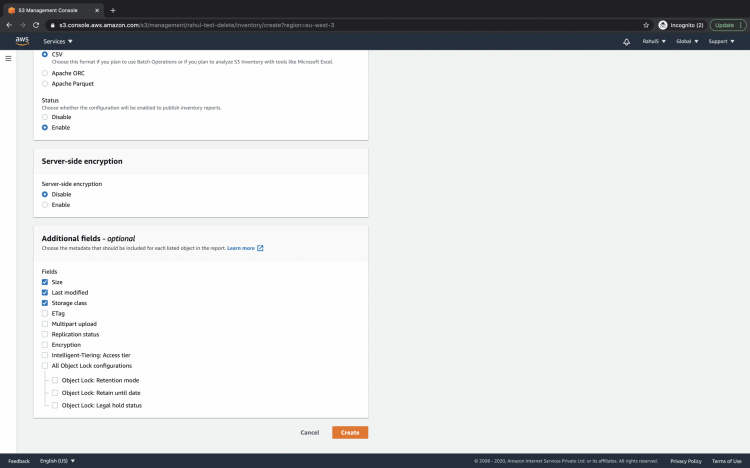
Task: Click the browser reload icon
Action: [x=36, y=24]
